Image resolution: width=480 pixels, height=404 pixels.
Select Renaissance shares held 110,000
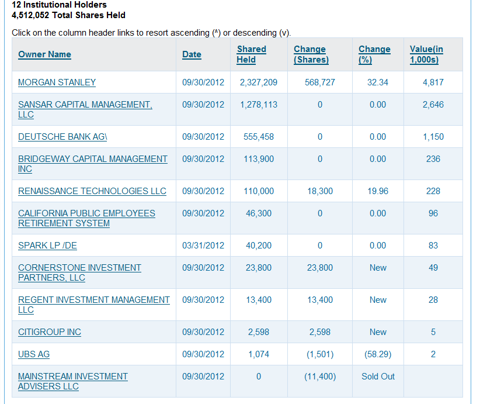tap(259, 191)
